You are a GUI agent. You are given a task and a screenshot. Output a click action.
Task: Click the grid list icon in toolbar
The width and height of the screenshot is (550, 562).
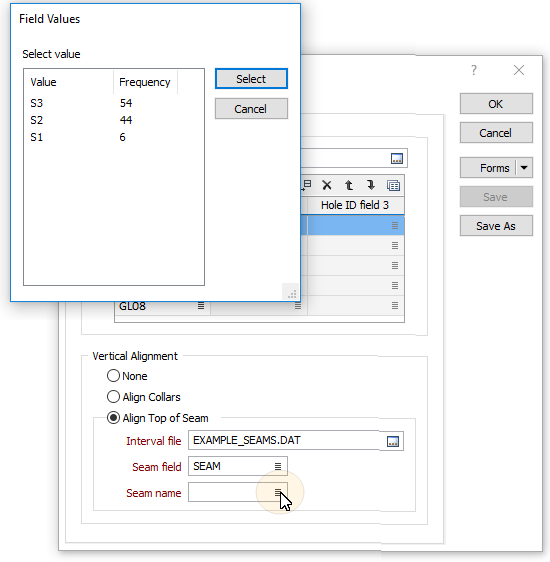[393, 186]
